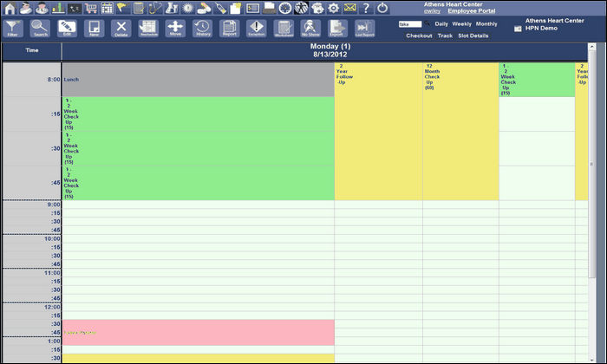607x364 pixels.
Task: Open appointment History
Action: 202,29
